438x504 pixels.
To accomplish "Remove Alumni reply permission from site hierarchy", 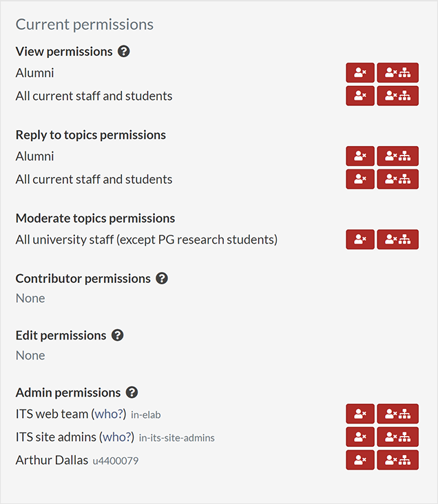I will (x=398, y=156).
